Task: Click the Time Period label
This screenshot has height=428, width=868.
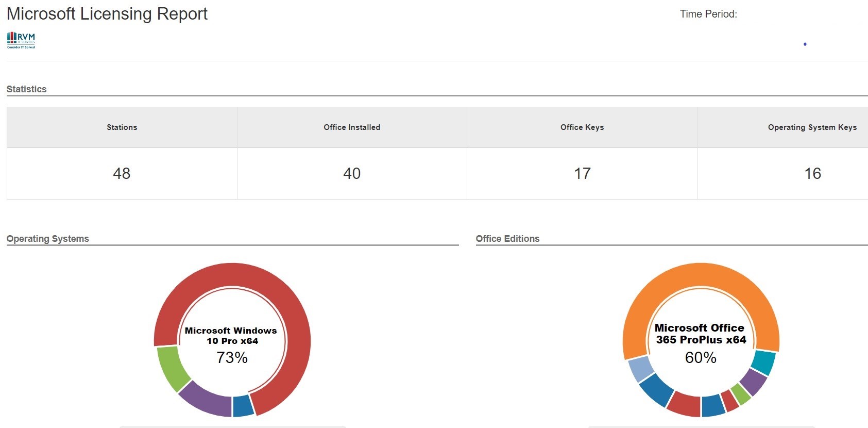Action: (708, 14)
